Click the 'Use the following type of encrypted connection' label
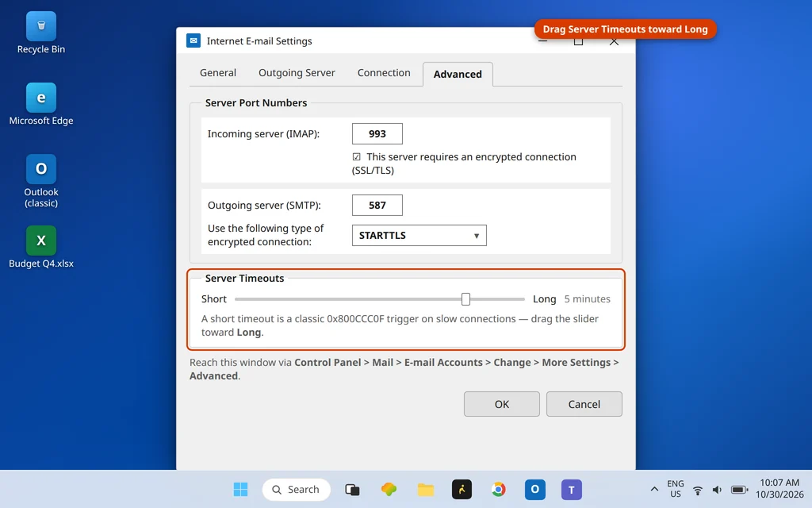 [266, 235]
